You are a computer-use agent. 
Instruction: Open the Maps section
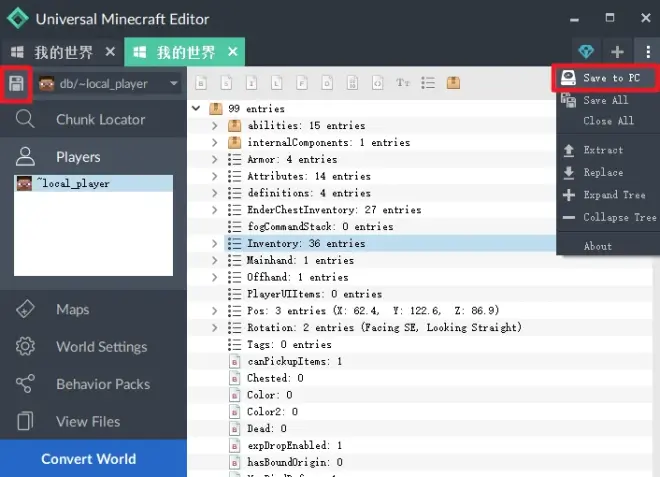93,309
